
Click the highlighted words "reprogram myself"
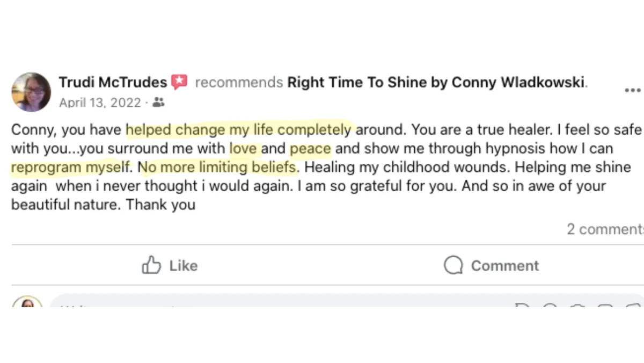(x=70, y=167)
